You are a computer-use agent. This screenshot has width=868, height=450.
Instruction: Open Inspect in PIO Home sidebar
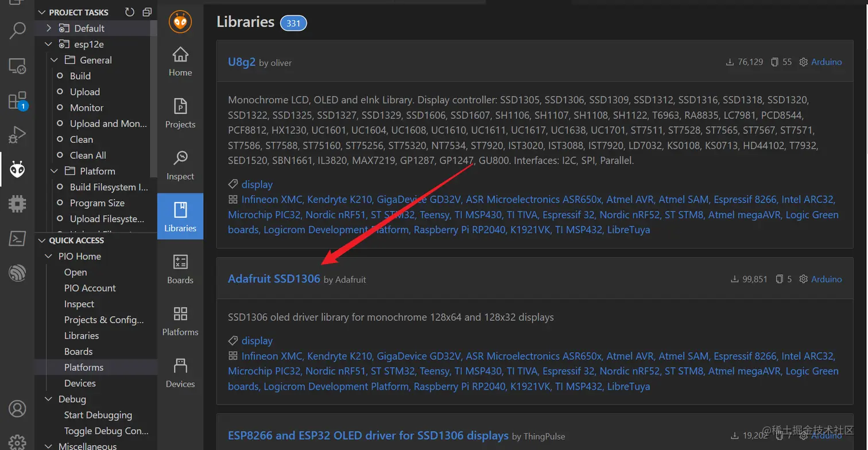(180, 165)
